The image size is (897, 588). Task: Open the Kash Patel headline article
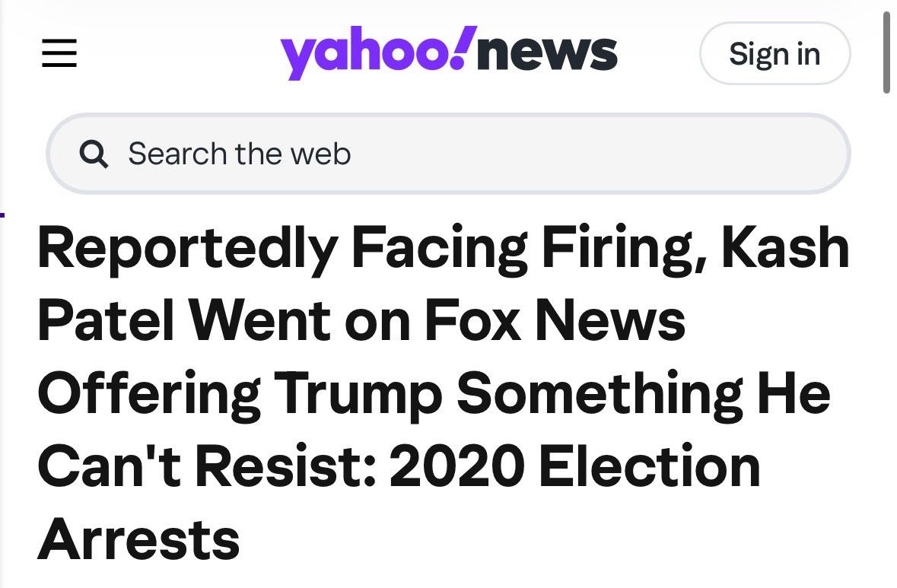444,393
